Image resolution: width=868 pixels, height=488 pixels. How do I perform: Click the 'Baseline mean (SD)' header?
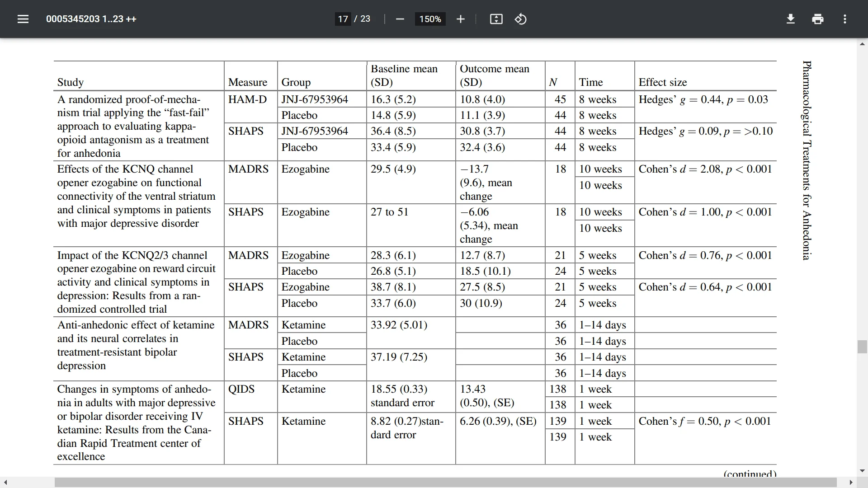click(404, 75)
